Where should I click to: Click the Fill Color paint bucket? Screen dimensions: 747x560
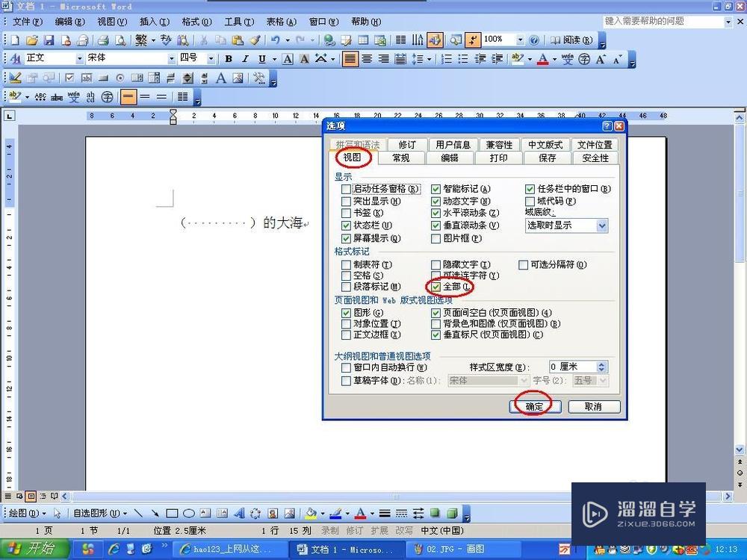click(311, 514)
